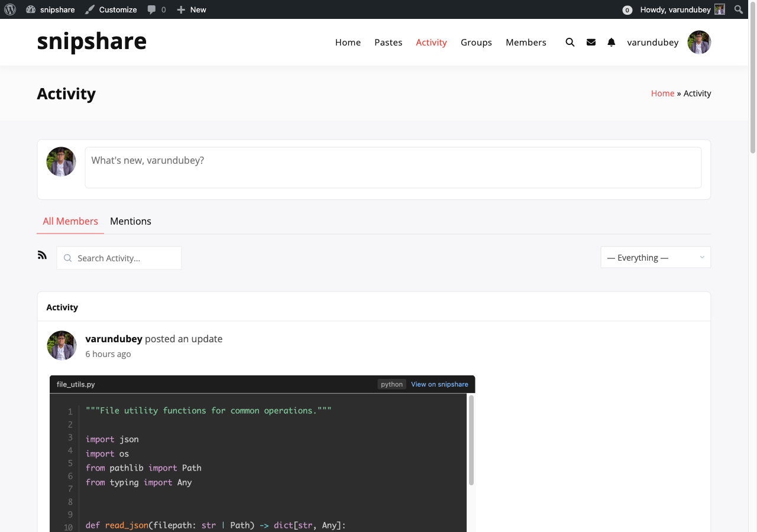Select the All Members tab

pyautogui.click(x=70, y=221)
